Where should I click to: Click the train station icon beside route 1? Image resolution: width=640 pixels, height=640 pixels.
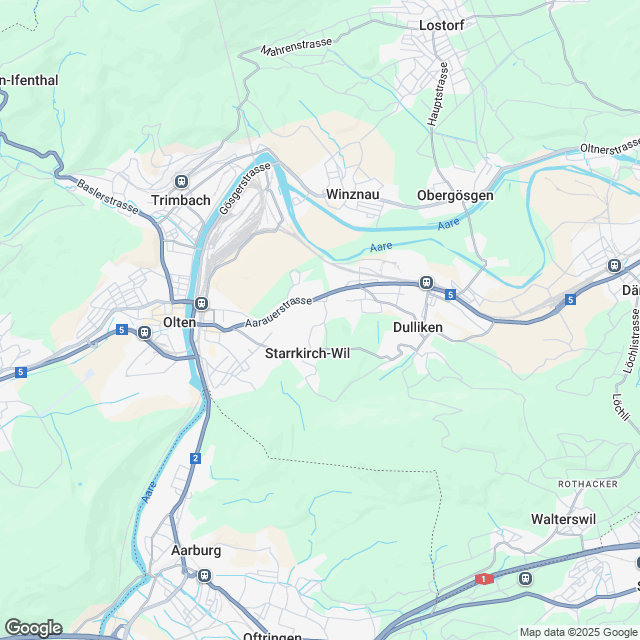[526, 578]
